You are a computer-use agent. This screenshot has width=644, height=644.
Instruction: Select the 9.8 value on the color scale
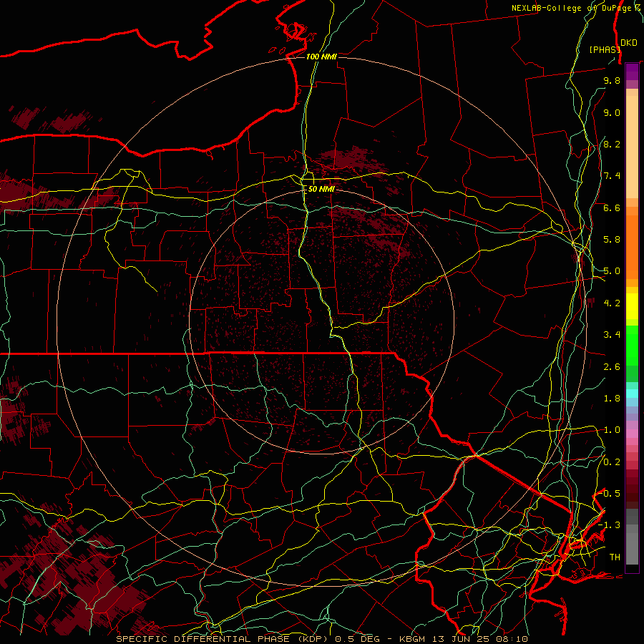[x=612, y=80]
